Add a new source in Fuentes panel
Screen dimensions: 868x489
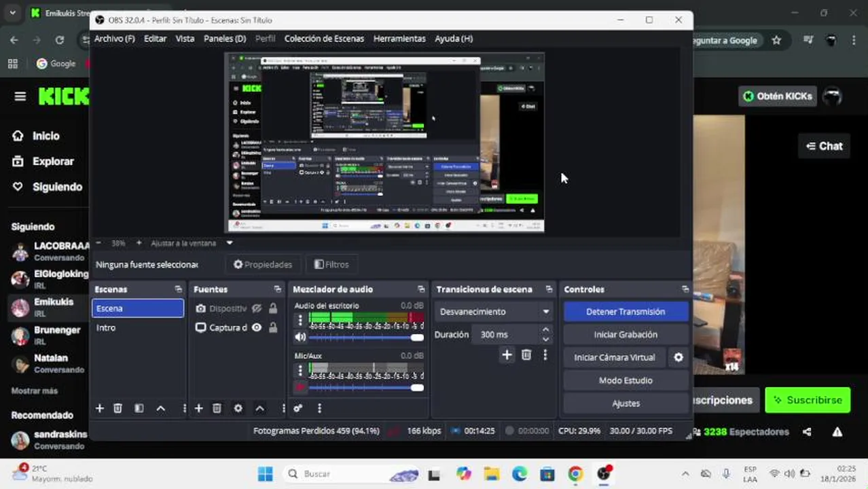coord(198,408)
